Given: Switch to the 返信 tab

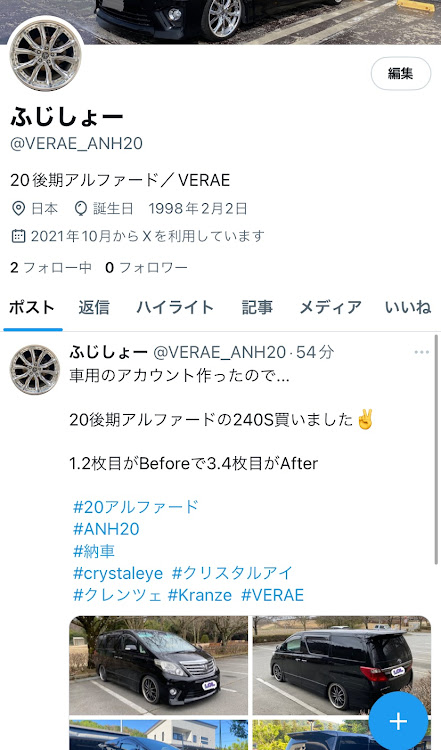Looking at the screenshot, I should (x=94, y=307).
